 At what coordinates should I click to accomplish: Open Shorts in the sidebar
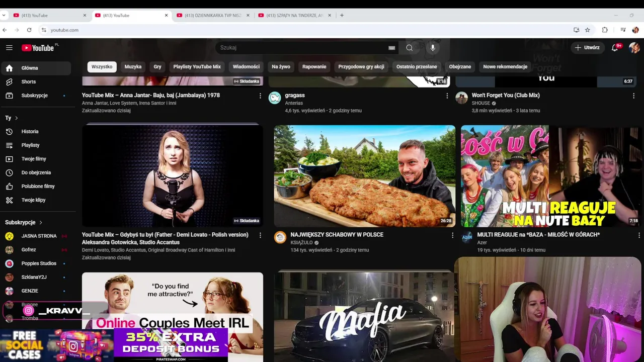click(36, 81)
